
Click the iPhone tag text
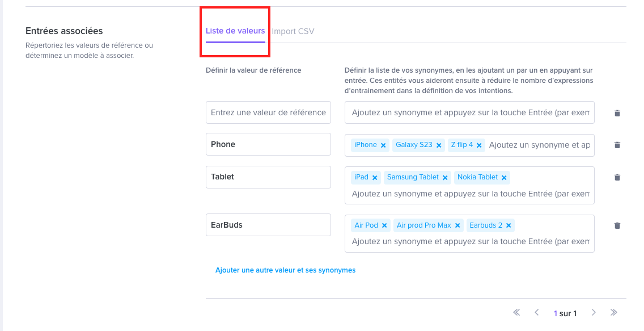click(x=366, y=145)
